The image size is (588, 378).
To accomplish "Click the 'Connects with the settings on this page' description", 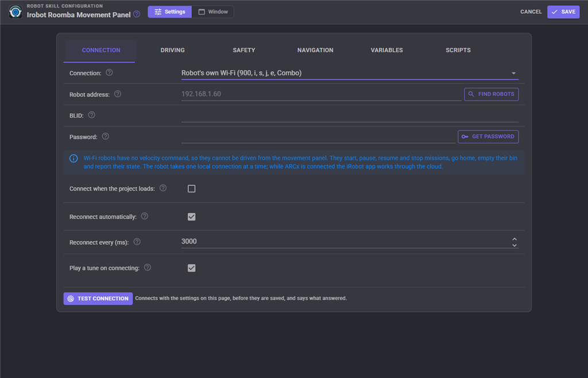I will [x=241, y=299].
